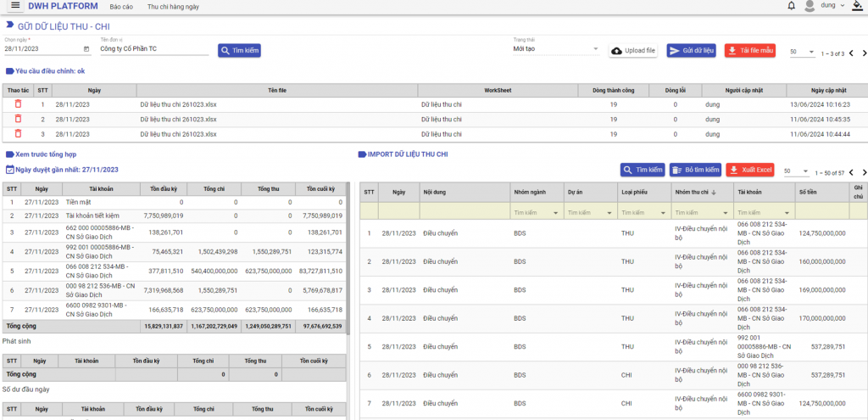
Task: Click the DWH PLATFORM logo link
Action: tap(63, 6)
